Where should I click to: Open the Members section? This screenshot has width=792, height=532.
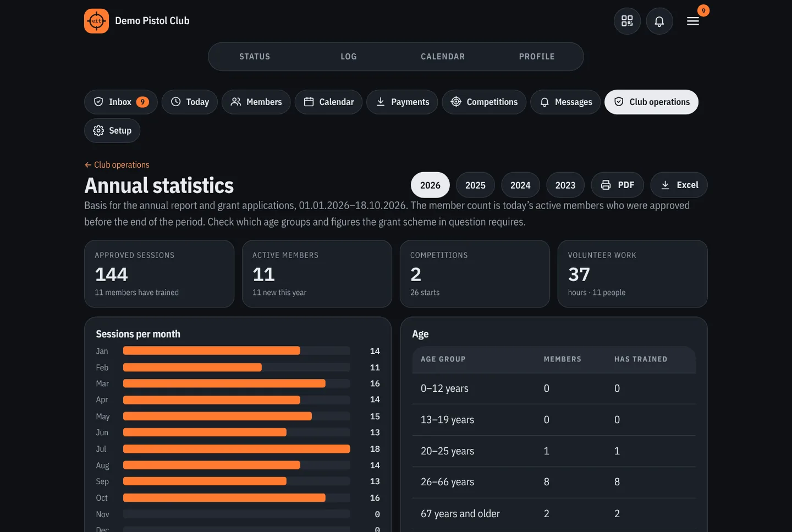coord(256,102)
